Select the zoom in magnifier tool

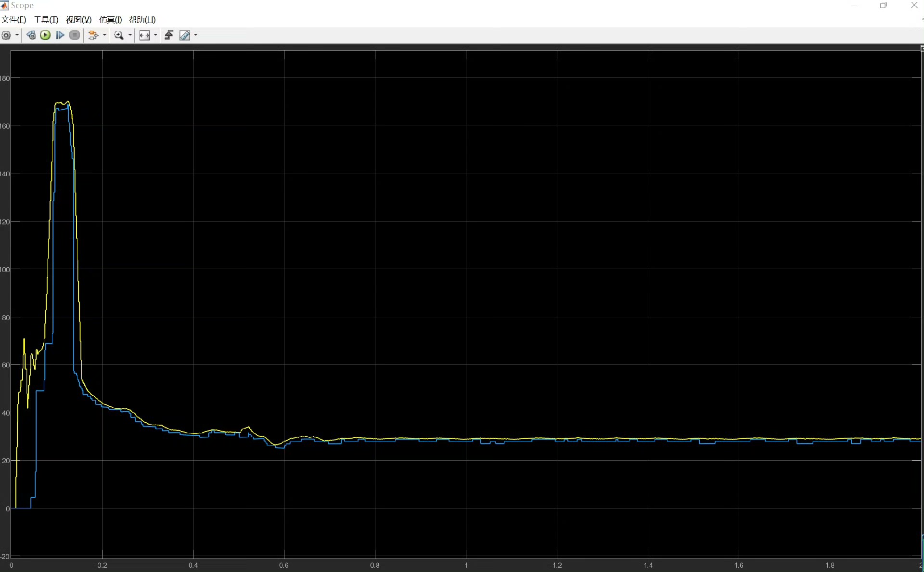(118, 35)
